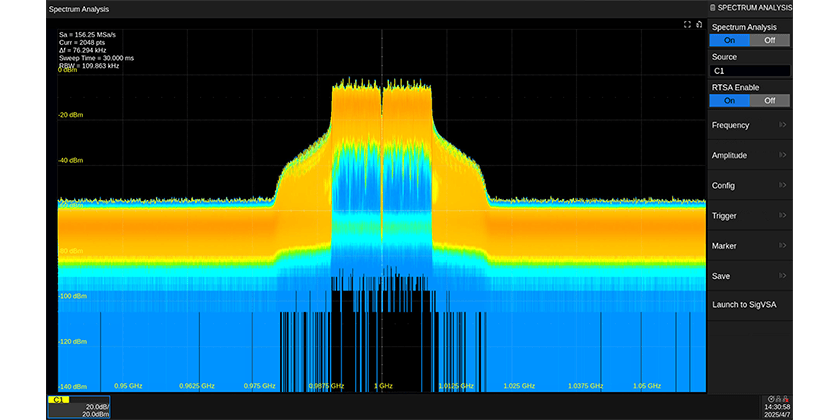Expand the Frequency submenu
Viewport: 840px width, 420px height.
click(x=750, y=125)
